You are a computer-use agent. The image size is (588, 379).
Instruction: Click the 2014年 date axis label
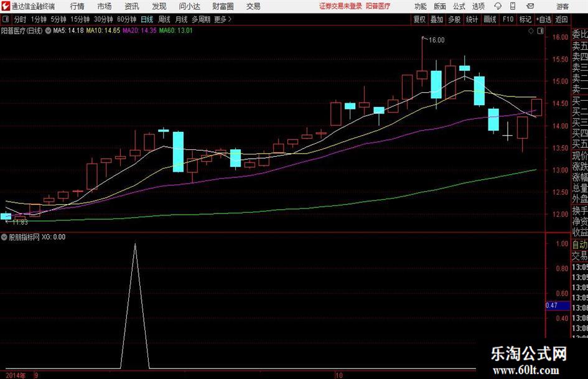pyautogui.click(x=16, y=375)
